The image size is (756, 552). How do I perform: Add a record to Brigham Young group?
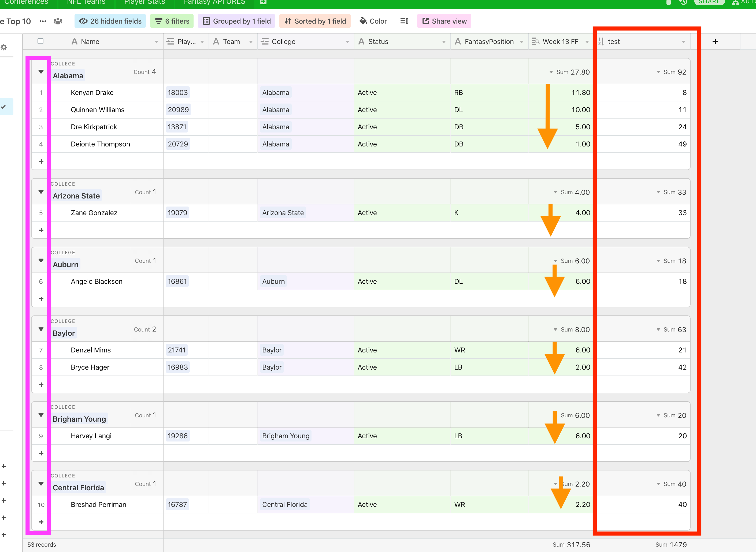click(41, 453)
